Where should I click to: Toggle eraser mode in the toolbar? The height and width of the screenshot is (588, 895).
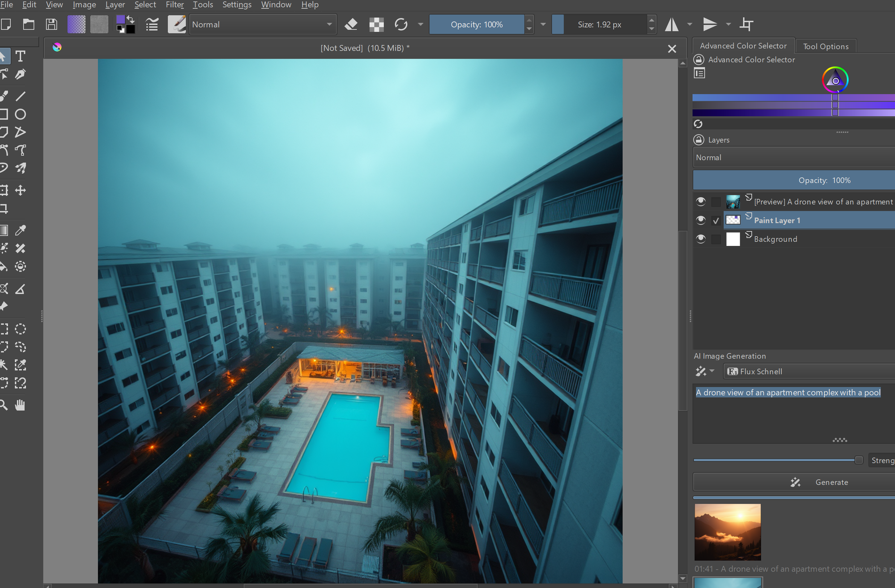click(x=351, y=24)
